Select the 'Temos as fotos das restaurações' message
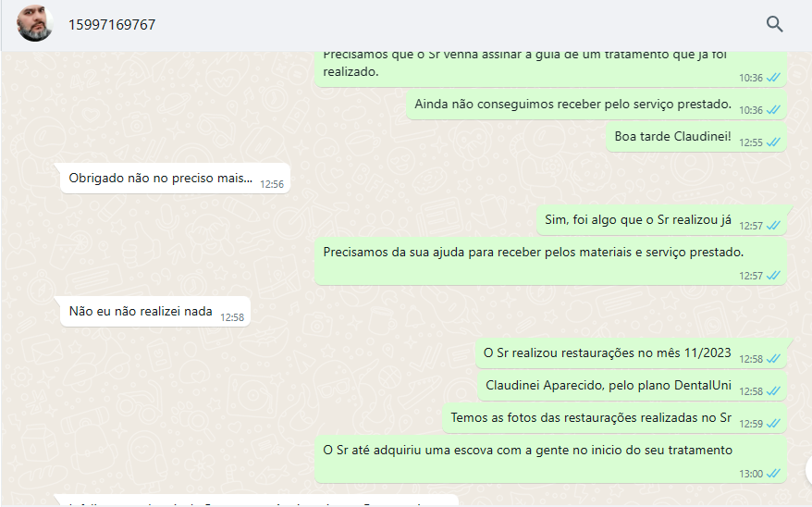The width and height of the screenshot is (812, 507). coord(614,418)
